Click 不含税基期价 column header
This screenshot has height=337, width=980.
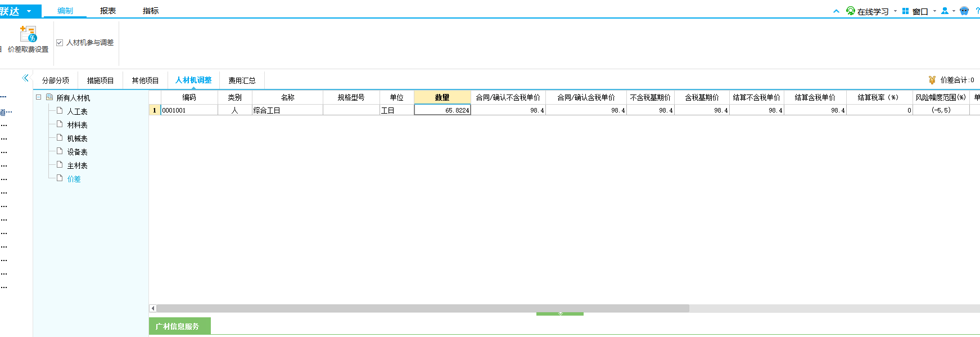651,97
